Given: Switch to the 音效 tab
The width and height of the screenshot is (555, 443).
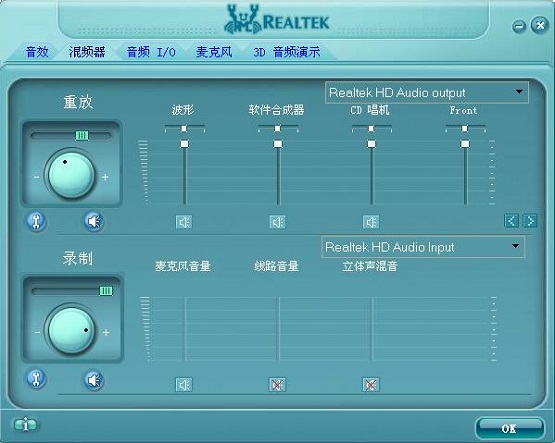Looking at the screenshot, I should coord(37,52).
